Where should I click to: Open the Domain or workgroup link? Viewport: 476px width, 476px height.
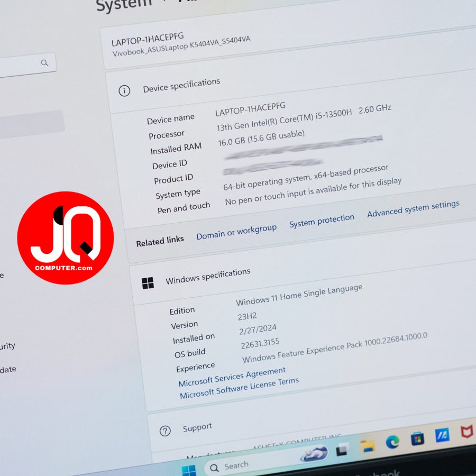(x=236, y=232)
